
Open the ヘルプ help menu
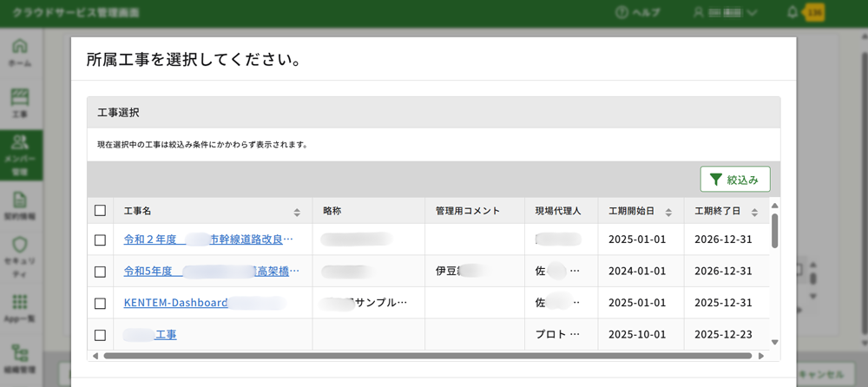coord(637,13)
